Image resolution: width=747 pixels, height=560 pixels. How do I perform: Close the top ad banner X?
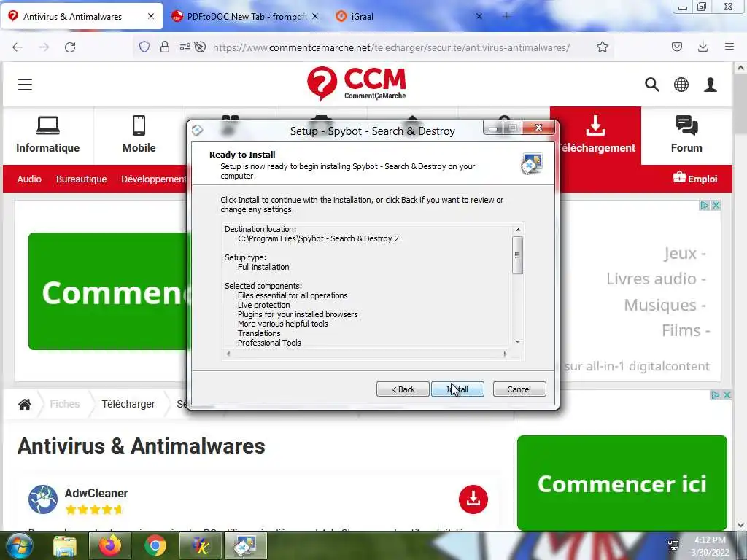716,205
